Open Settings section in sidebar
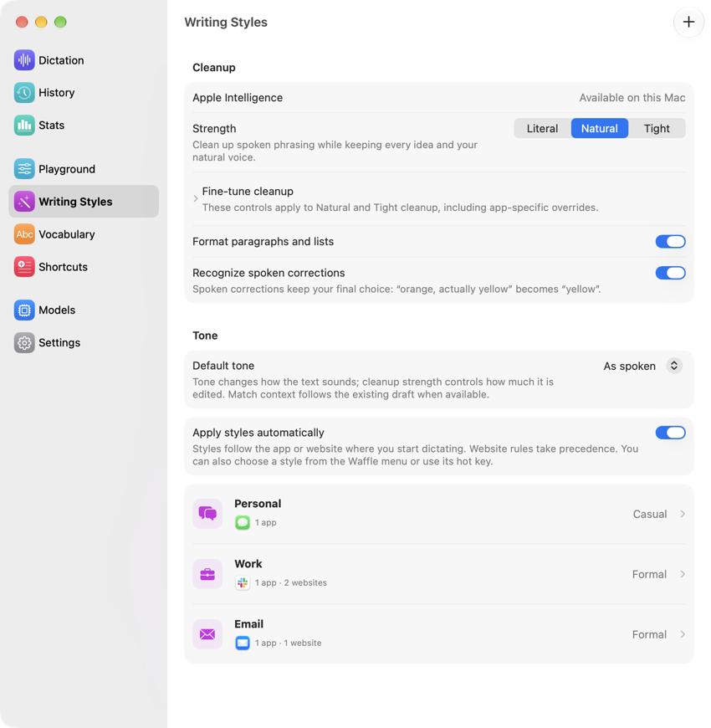711x728 pixels. [x=84, y=342]
